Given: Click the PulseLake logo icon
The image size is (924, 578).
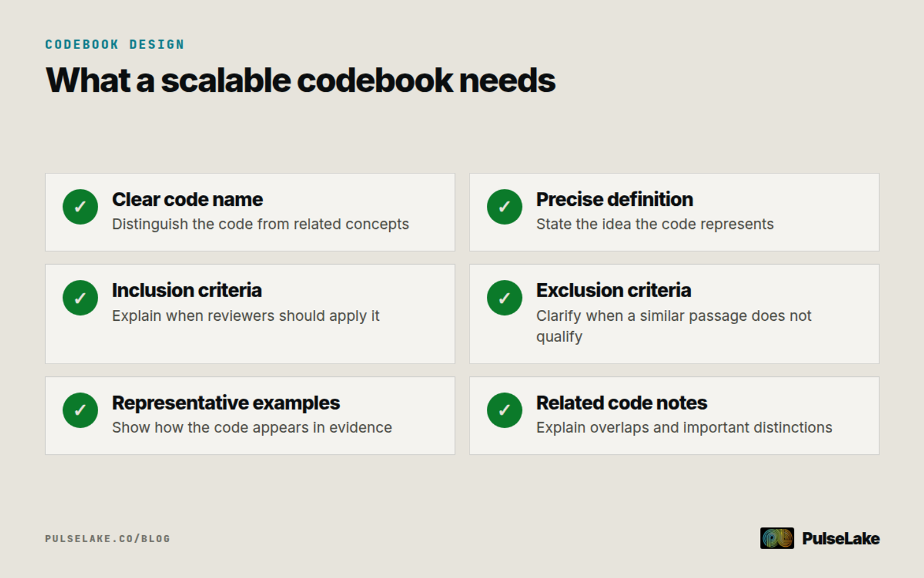Looking at the screenshot, I should click(x=777, y=538).
